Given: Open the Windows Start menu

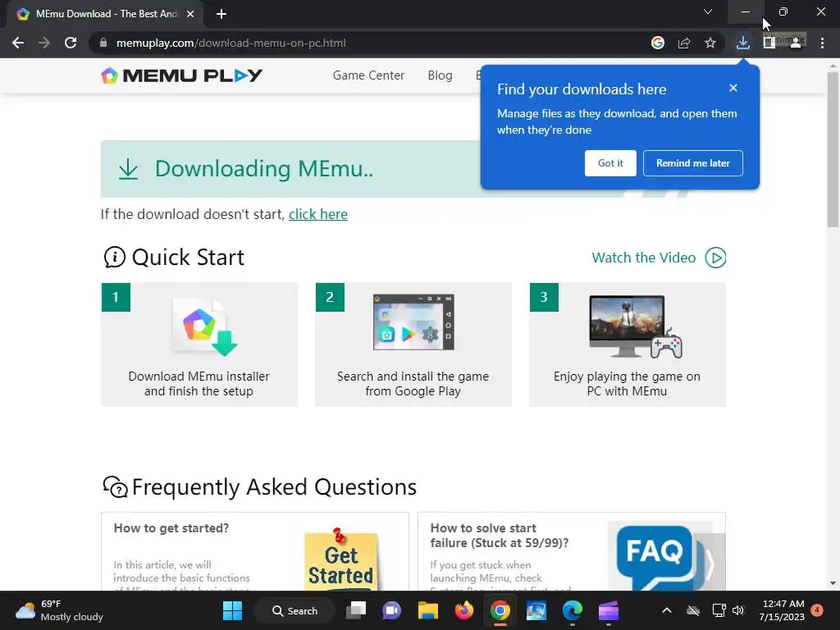Looking at the screenshot, I should pos(232,610).
